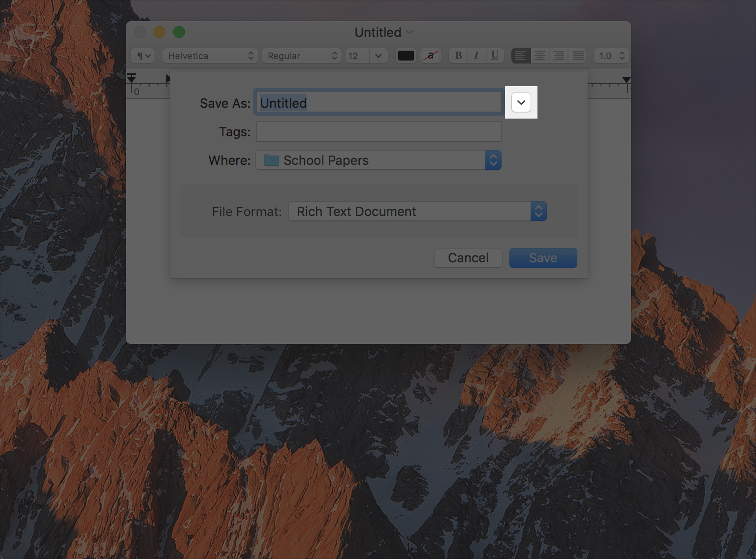Toggle underline formatting
Screen dimensions: 756x559
(x=495, y=56)
